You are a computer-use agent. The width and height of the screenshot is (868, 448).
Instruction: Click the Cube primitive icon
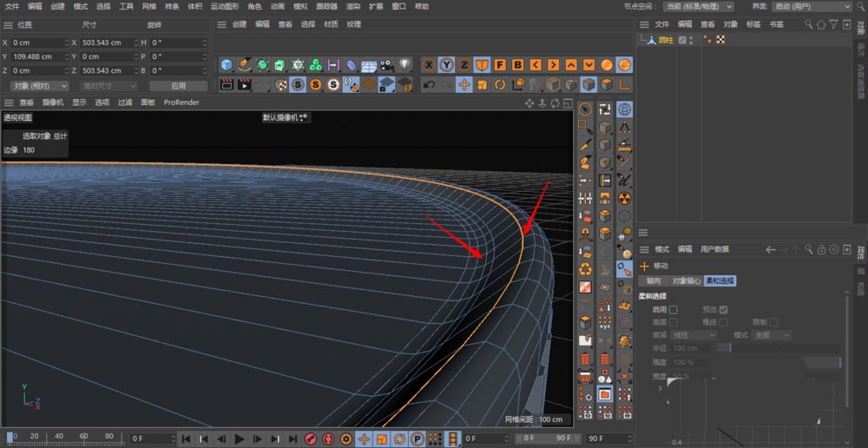[x=227, y=65]
